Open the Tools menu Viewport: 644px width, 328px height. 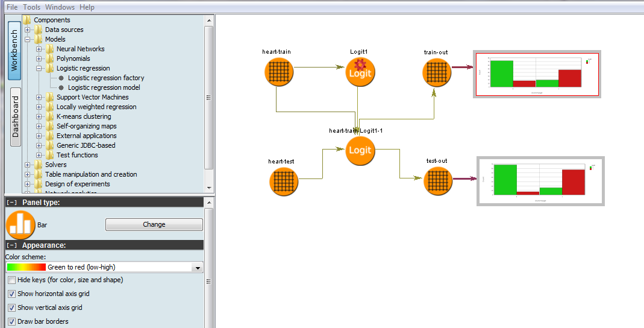(x=31, y=7)
